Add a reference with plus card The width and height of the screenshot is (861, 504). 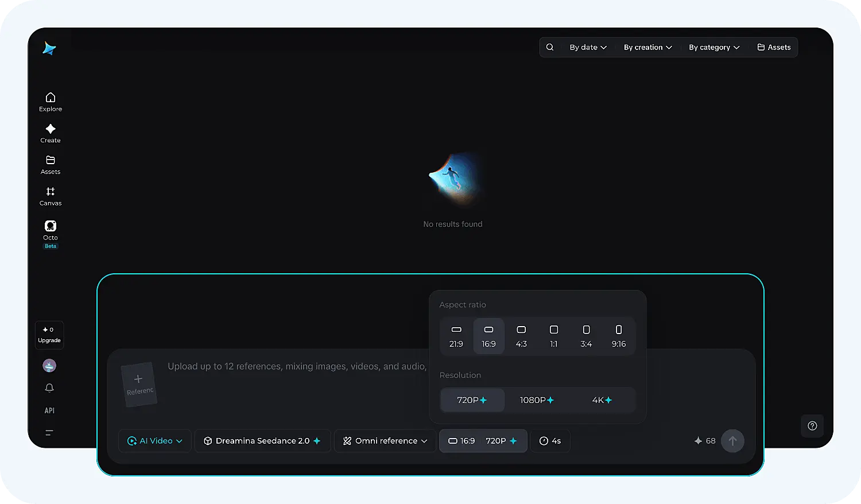[139, 385]
